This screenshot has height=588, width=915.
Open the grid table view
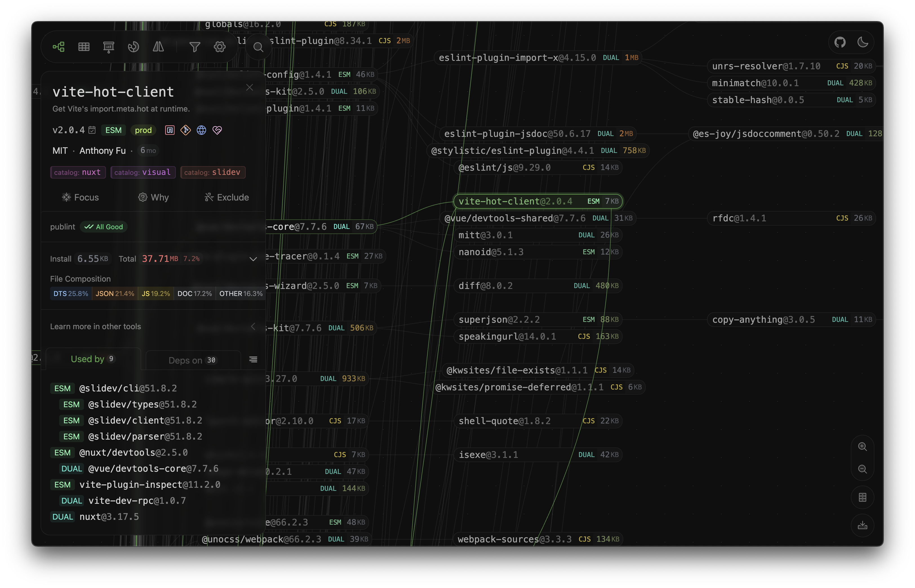pyautogui.click(x=84, y=47)
